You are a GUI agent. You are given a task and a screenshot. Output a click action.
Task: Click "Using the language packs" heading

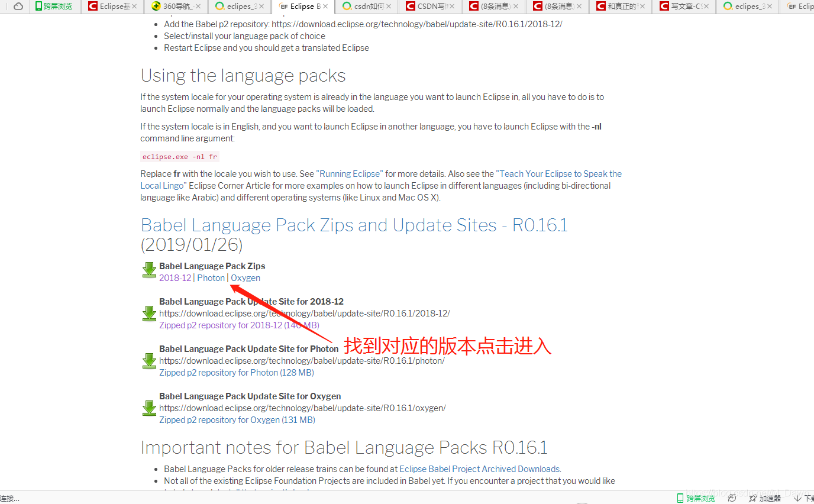pyautogui.click(x=243, y=76)
